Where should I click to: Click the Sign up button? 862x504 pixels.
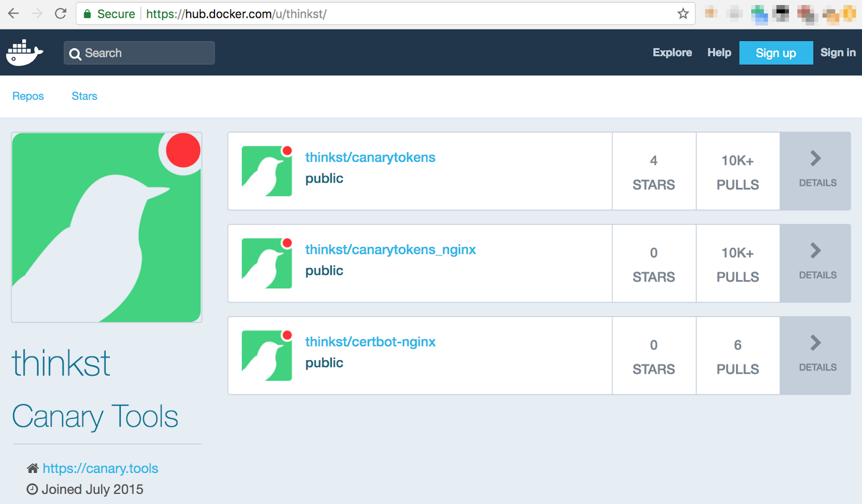click(x=776, y=53)
